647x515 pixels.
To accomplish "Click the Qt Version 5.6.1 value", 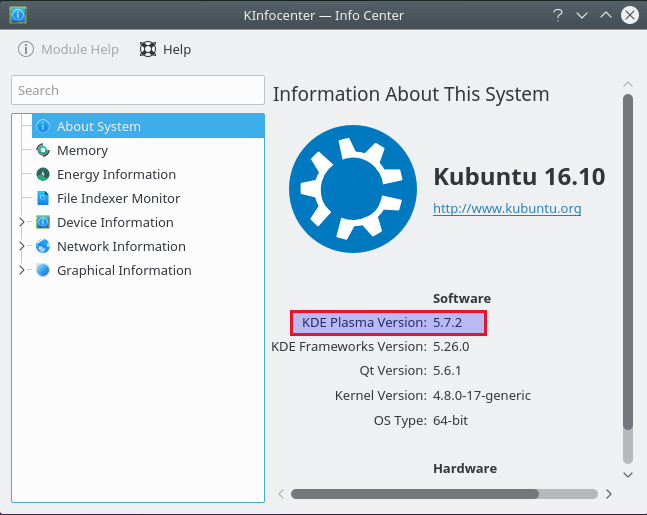I will coord(447,371).
